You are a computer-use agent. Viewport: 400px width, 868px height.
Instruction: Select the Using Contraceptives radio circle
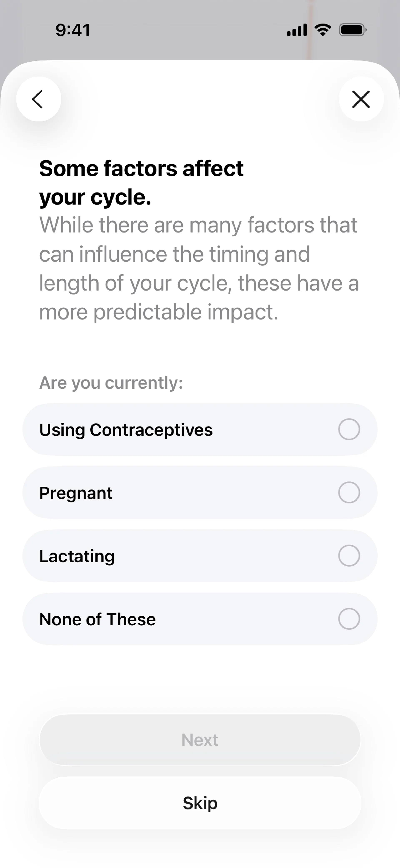(349, 429)
